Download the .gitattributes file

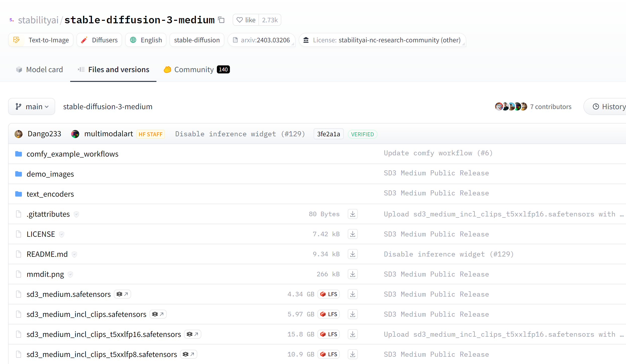point(352,214)
